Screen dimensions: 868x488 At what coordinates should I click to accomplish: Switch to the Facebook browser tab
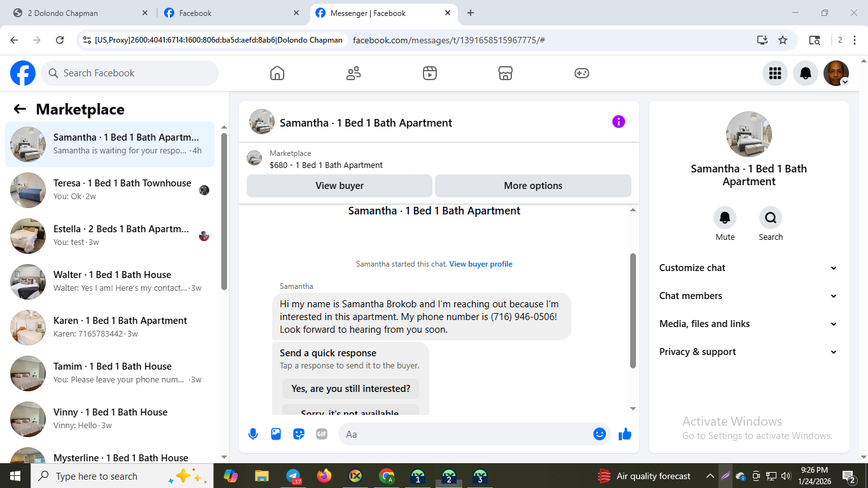pos(231,13)
